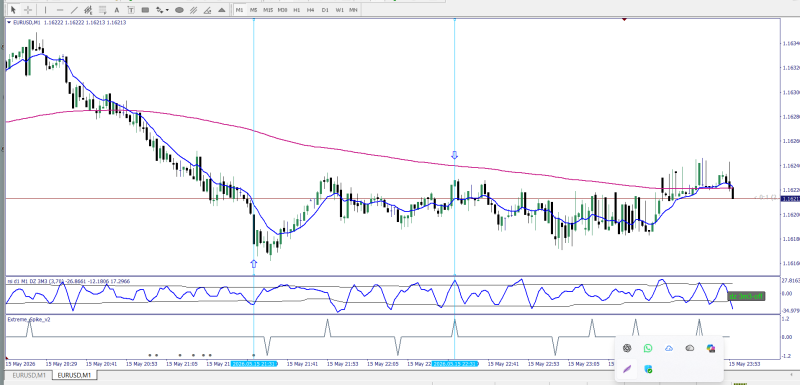Pick the Text Label tool

(x=131, y=10)
